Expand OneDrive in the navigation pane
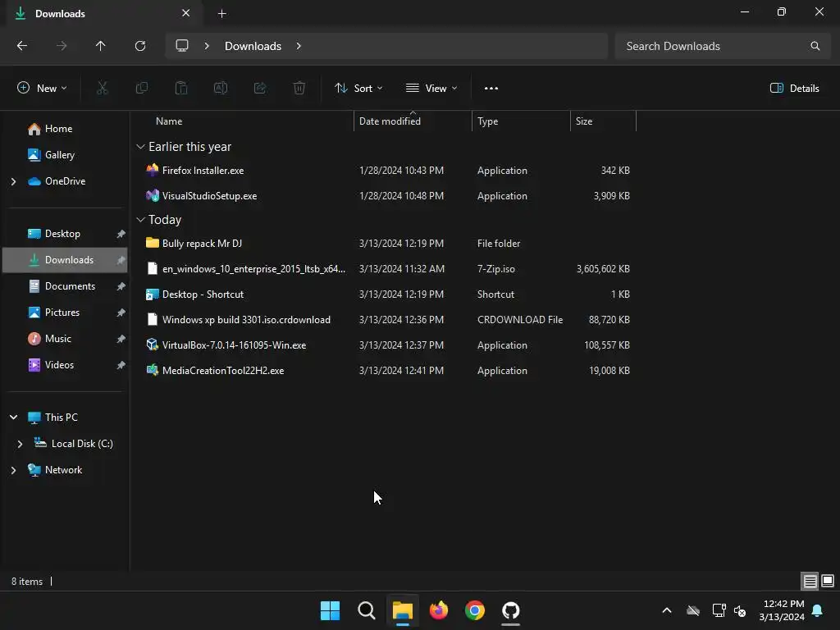The height and width of the screenshot is (630, 840). (x=13, y=181)
